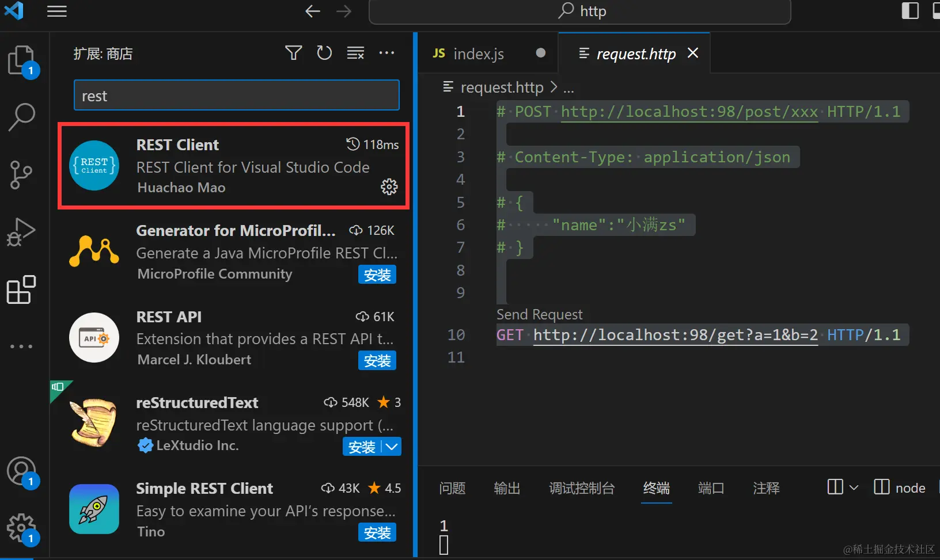Screen dimensions: 940x560
Task: Select the node terminal instance
Action: coord(900,487)
